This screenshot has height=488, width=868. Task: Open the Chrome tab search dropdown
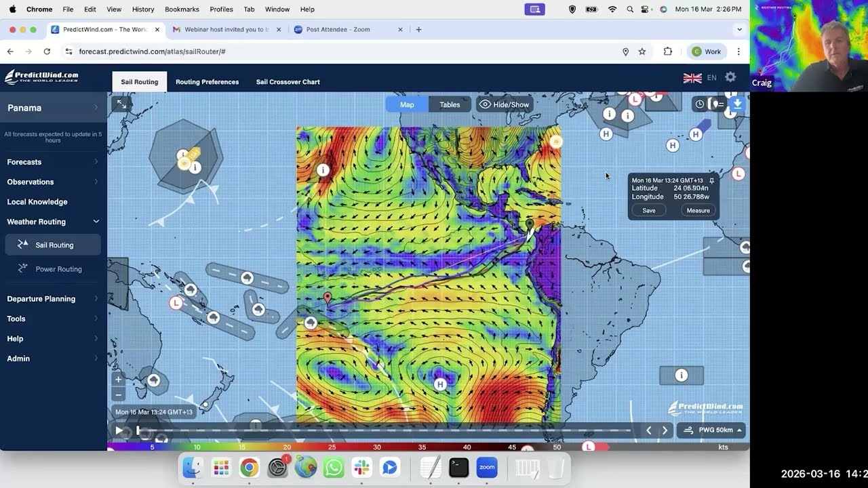click(x=739, y=29)
